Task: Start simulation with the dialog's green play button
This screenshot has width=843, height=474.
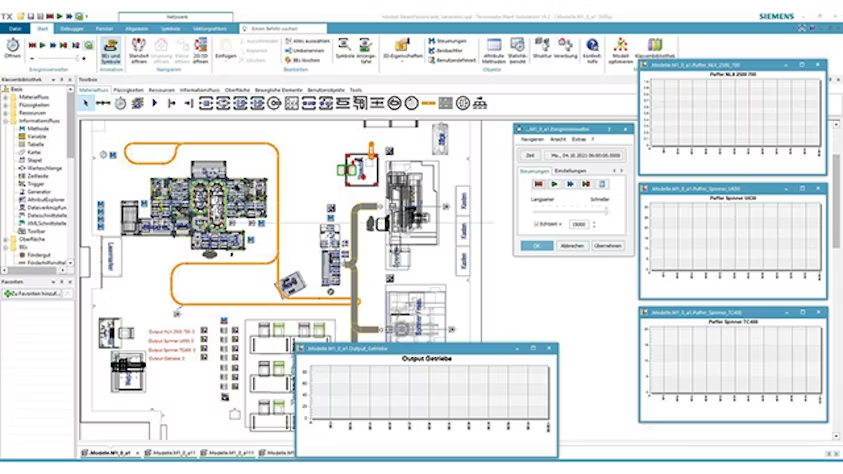Action: click(554, 184)
